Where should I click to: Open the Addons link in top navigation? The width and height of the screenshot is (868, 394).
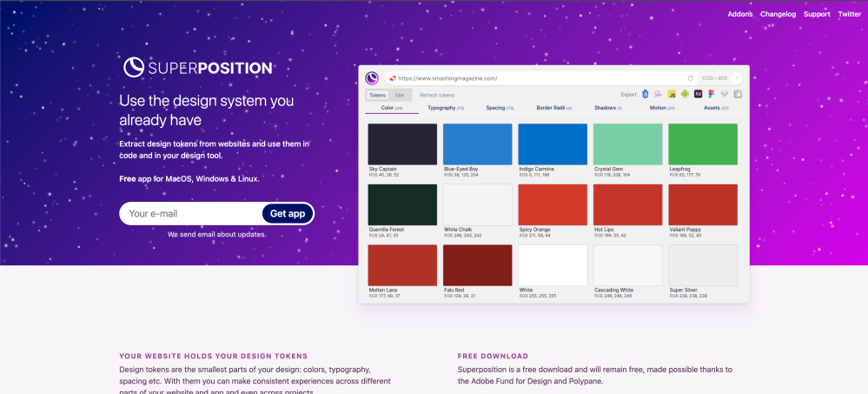click(740, 15)
